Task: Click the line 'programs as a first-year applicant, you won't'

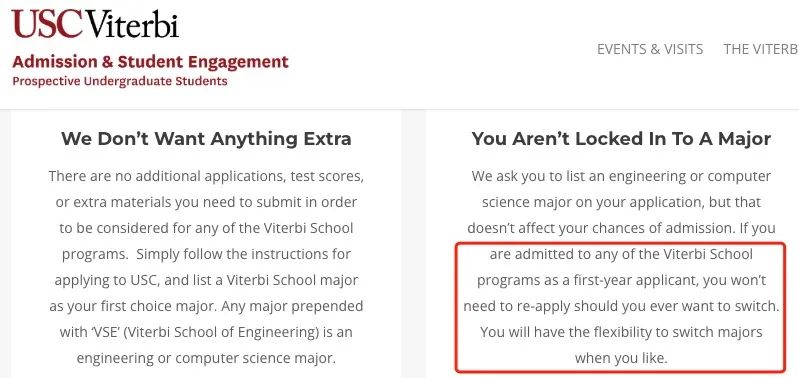Action: [621, 280]
